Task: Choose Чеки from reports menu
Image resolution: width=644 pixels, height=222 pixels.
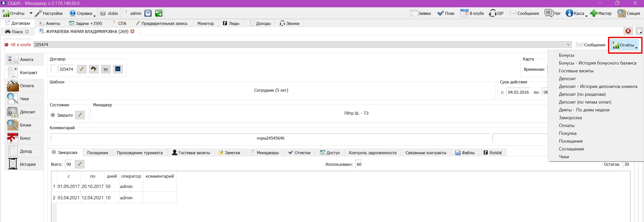Action: coord(564,157)
